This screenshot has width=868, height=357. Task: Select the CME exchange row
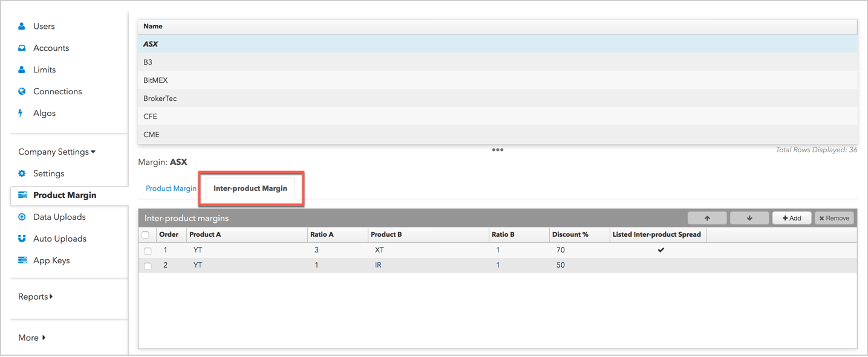(498, 135)
